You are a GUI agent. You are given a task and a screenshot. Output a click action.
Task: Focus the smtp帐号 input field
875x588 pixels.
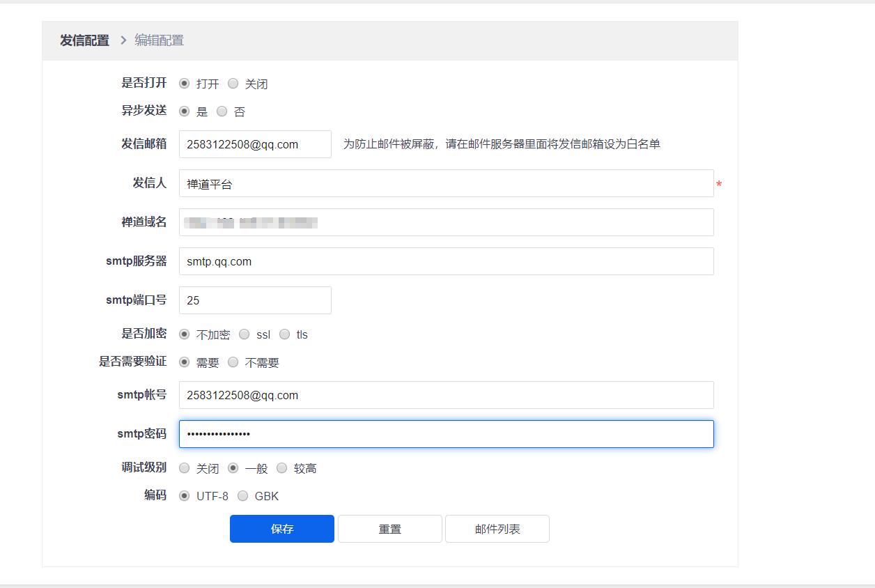click(446, 395)
